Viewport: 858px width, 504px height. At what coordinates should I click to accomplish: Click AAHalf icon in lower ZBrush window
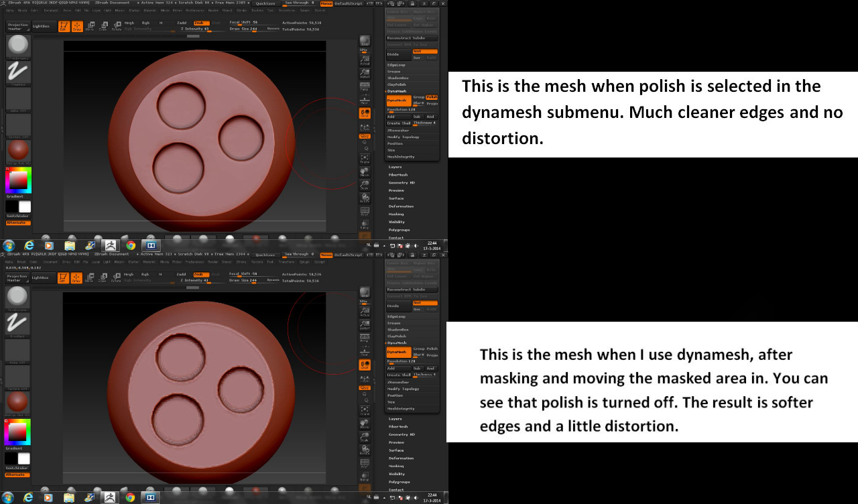[365, 324]
